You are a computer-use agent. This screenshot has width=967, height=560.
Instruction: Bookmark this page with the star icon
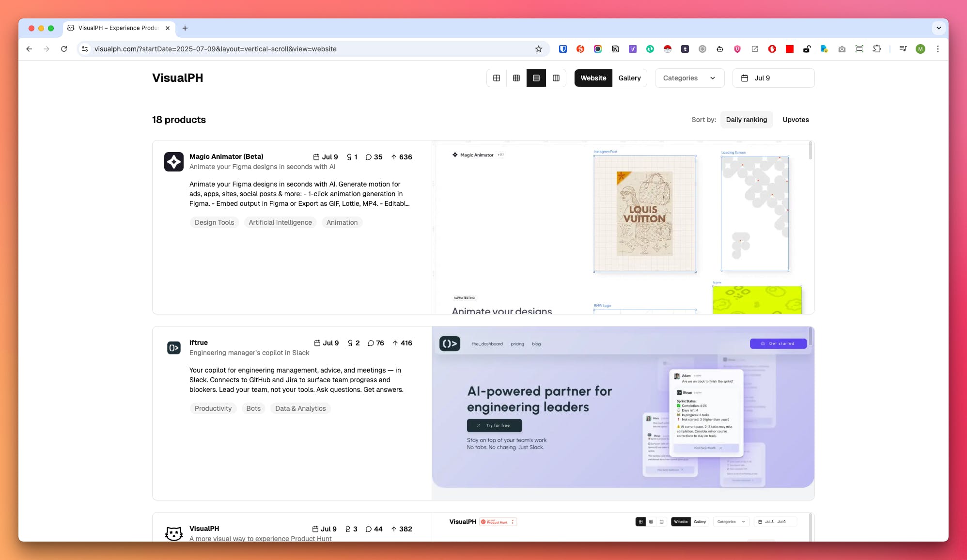click(539, 49)
